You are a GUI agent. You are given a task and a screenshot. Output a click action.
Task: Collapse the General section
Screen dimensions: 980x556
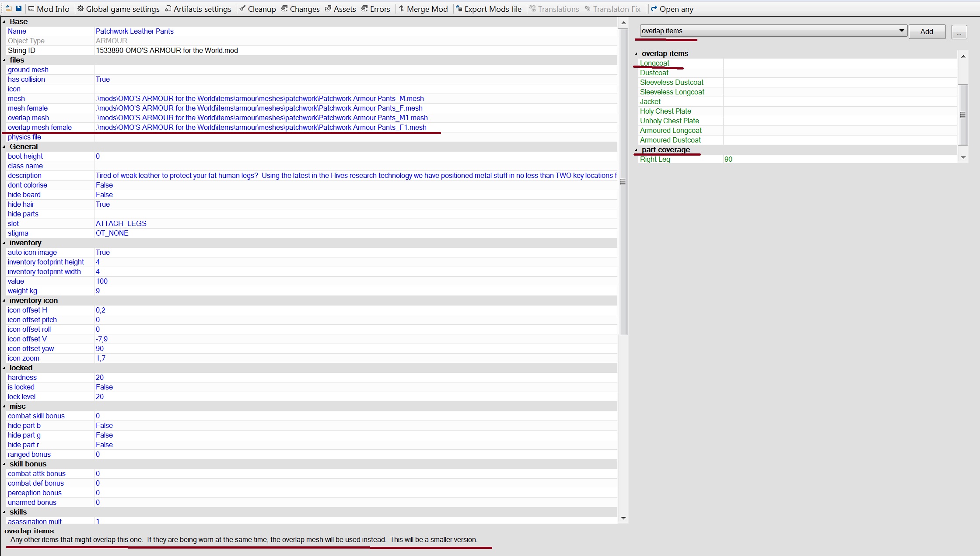click(x=4, y=146)
